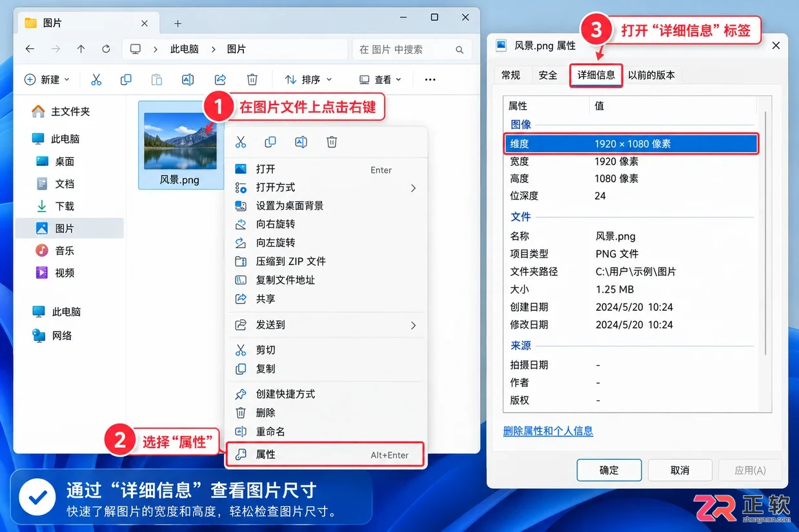Screen dimensions: 799x532
Task: Open a new tab with the plus button
Action: pyautogui.click(x=177, y=23)
